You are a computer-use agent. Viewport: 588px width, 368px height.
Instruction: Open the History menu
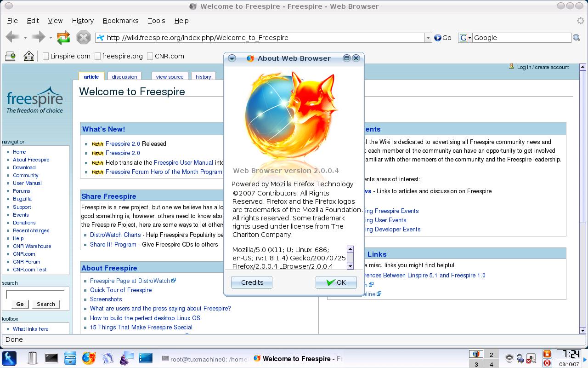pyautogui.click(x=83, y=21)
